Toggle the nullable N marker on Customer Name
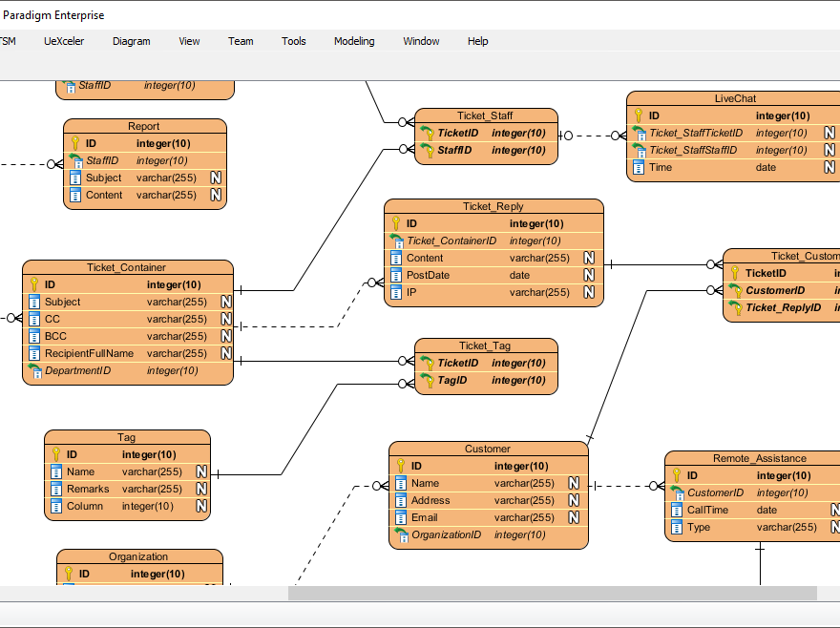 [574, 483]
